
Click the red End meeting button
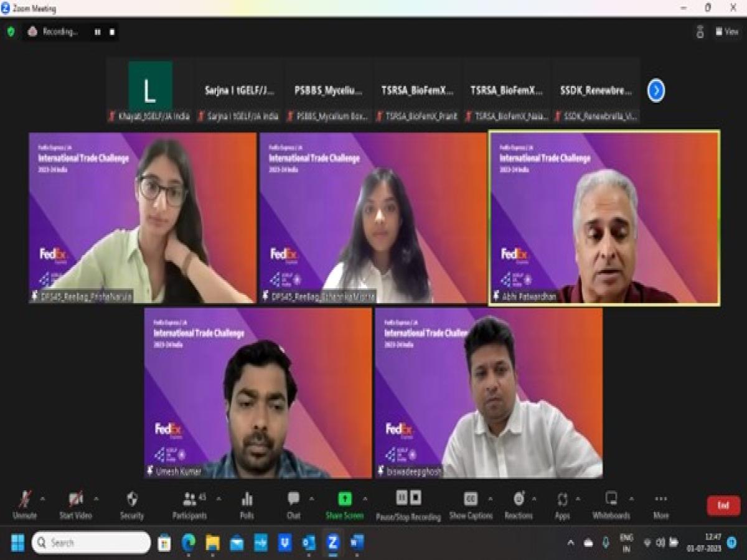tap(723, 505)
